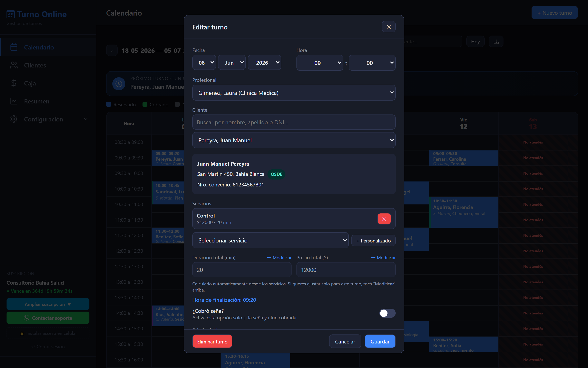The width and height of the screenshot is (588, 368).
Task: Click the Hoy button
Action: [475, 42]
